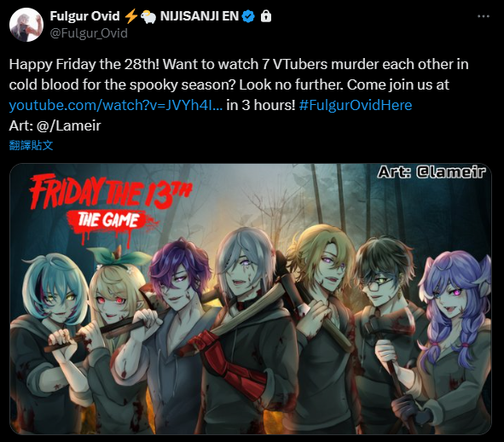
Task: Click the padlock icon beside the name
Action: (266, 15)
